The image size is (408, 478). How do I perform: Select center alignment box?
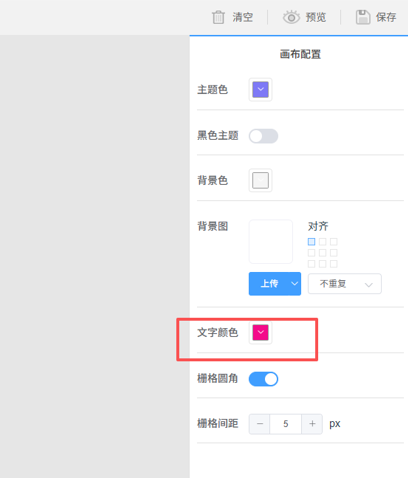[x=322, y=253]
